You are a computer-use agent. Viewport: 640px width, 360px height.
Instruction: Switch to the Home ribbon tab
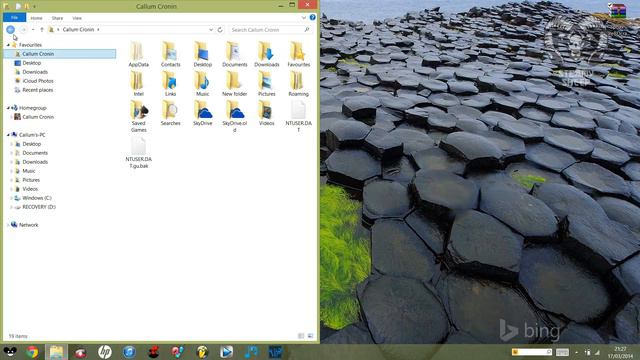(36, 18)
